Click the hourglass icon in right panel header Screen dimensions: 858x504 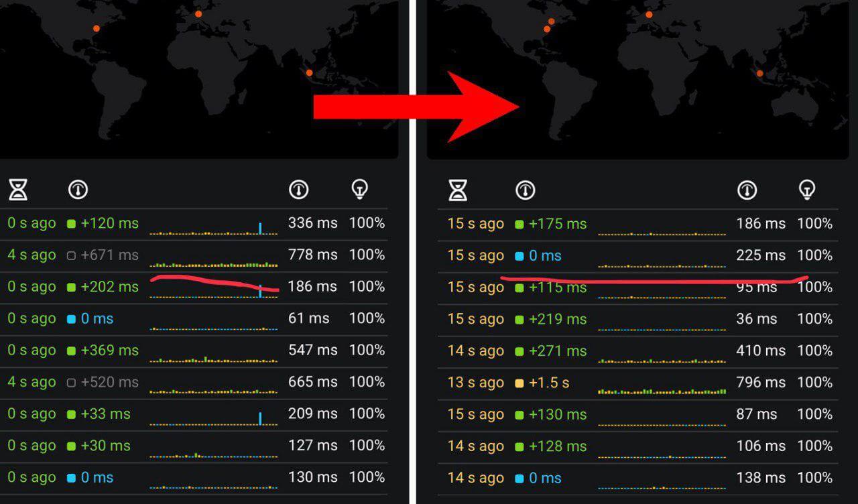point(458,191)
